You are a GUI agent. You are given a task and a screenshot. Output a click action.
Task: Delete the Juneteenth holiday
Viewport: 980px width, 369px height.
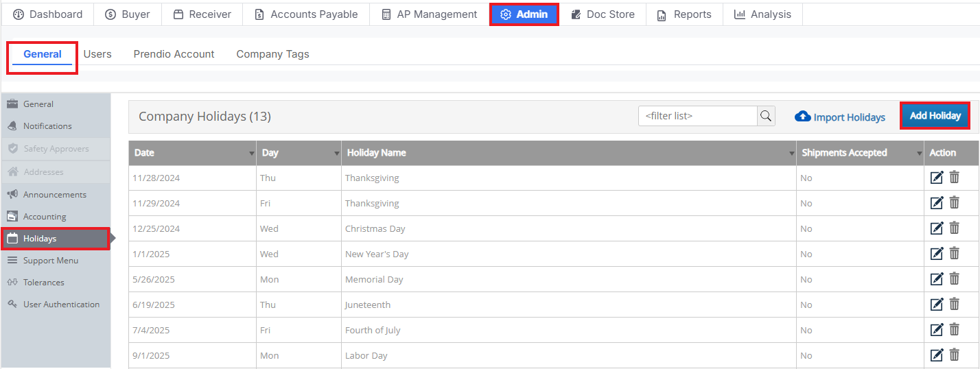click(954, 304)
